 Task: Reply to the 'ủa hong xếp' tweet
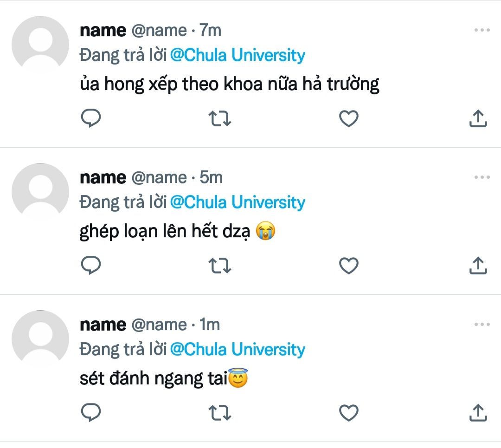(91, 118)
